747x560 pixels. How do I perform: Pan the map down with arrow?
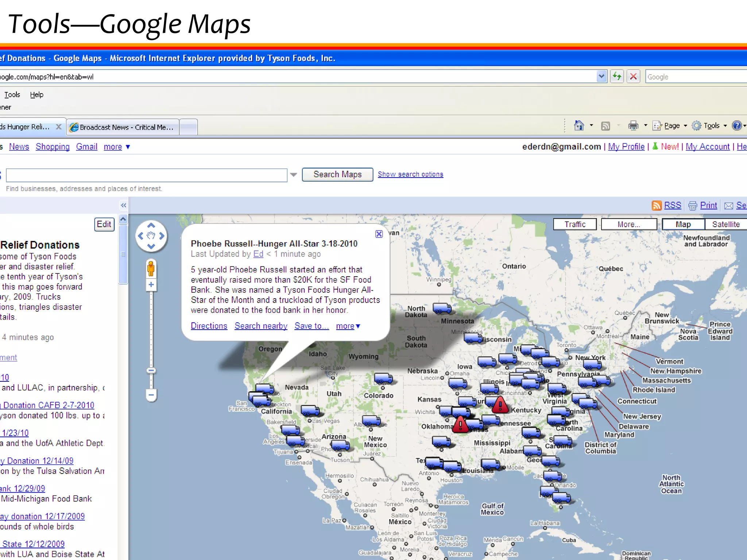[151, 246]
